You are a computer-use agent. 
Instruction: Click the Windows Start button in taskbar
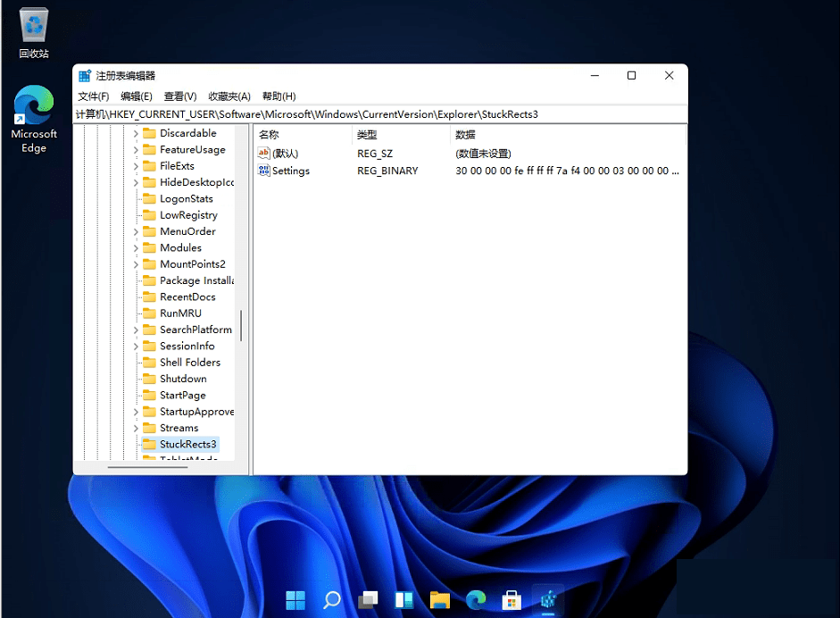pyautogui.click(x=295, y=599)
